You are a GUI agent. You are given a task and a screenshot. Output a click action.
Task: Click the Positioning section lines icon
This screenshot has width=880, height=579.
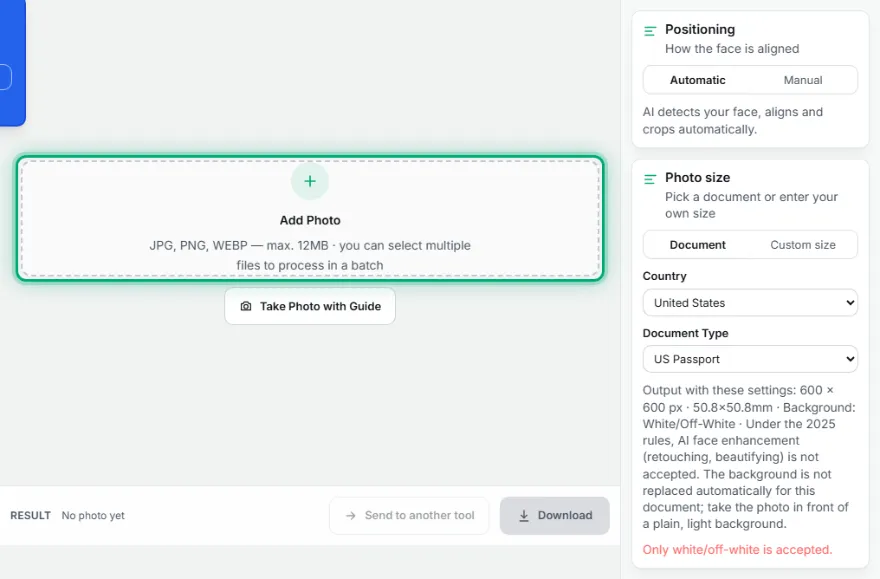click(650, 31)
